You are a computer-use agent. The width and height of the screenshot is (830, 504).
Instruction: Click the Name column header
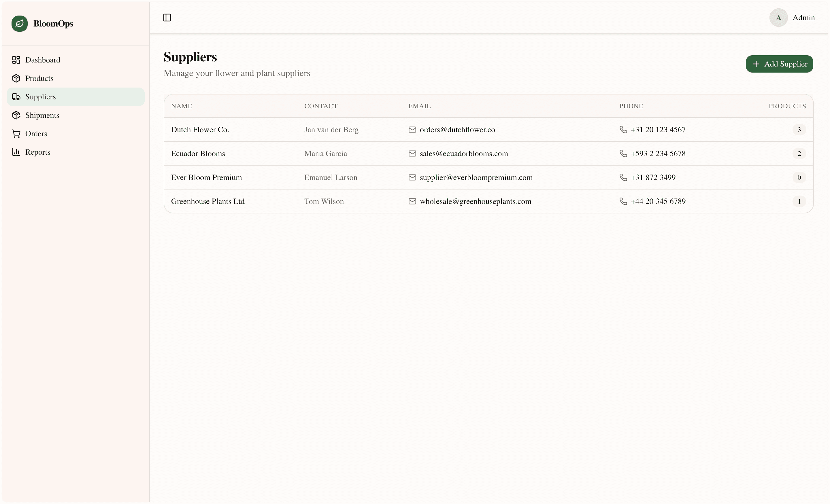tap(181, 106)
